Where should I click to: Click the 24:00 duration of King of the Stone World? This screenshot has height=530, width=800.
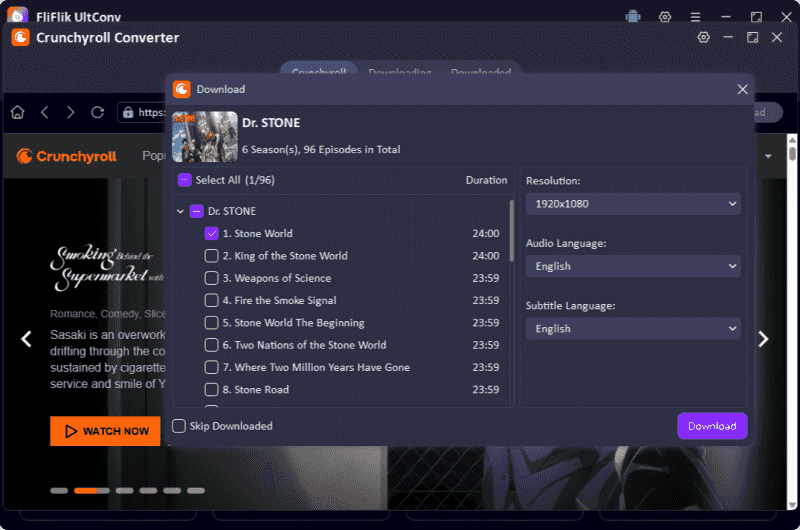tap(486, 256)
